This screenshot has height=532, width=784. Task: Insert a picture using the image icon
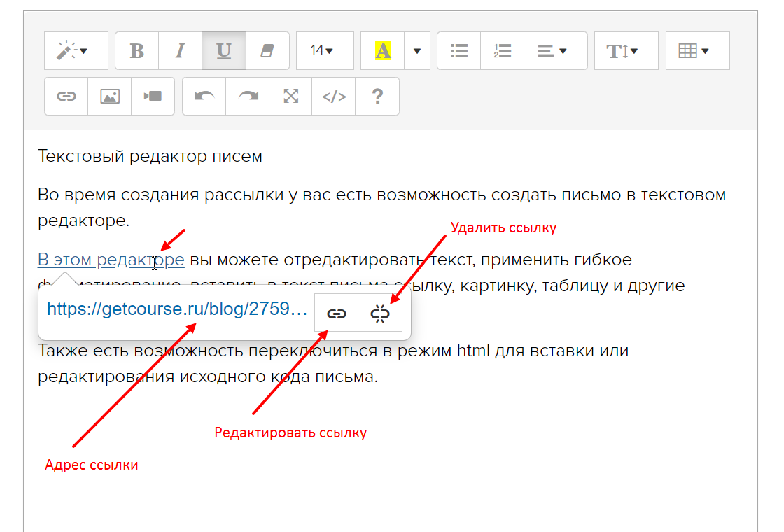(x=109, y=96)
